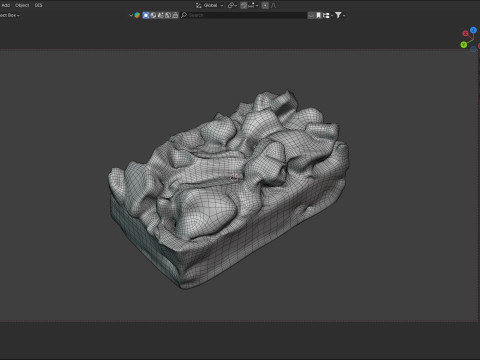Click the second filter icon after the blue one

pos(153,15)
